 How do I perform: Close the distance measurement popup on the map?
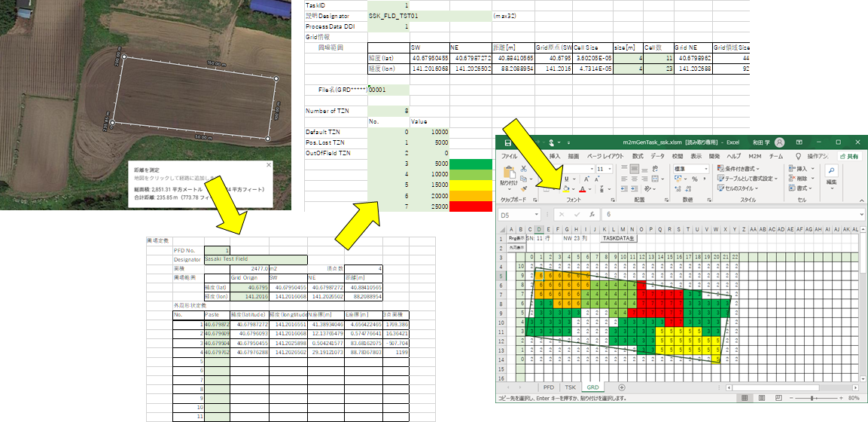268,164
